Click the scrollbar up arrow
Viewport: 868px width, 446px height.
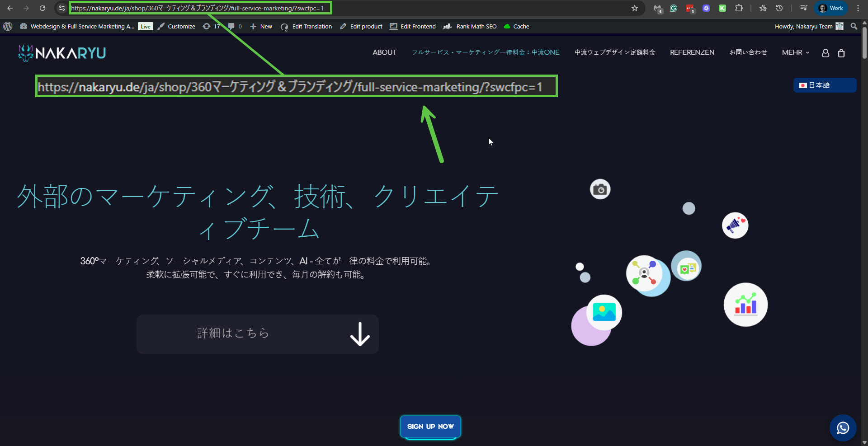[x=864, y=22]
